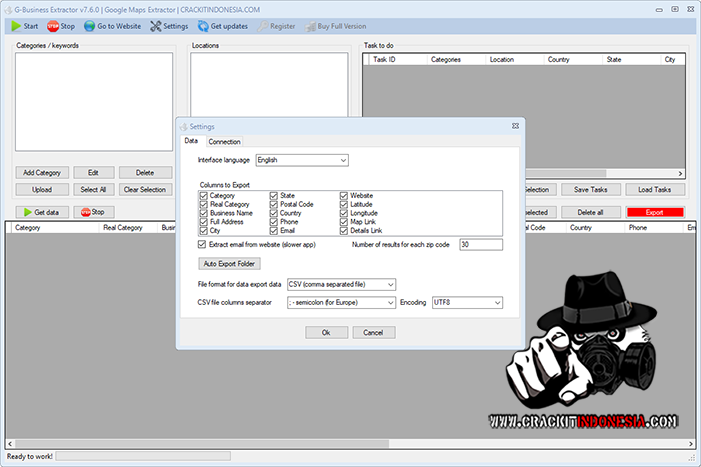Open Go to Website globe icon

[x=90, y=25]
